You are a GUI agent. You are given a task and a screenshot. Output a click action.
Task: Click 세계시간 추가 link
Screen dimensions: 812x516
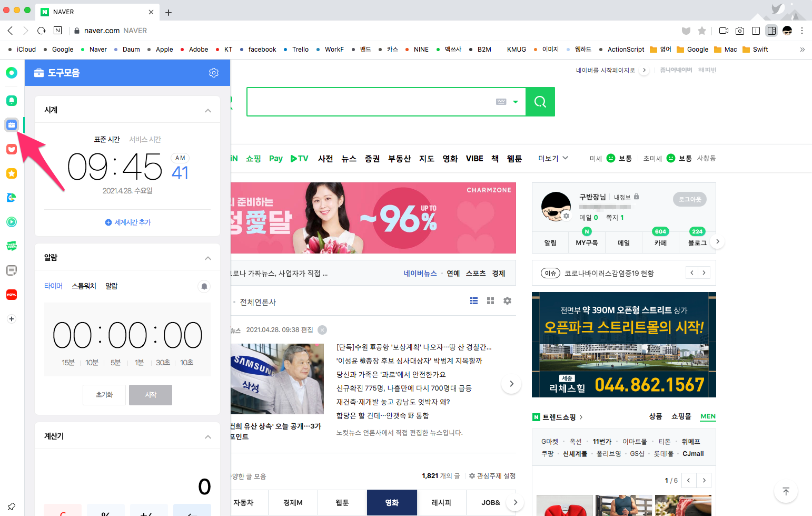tap(128, 222)
